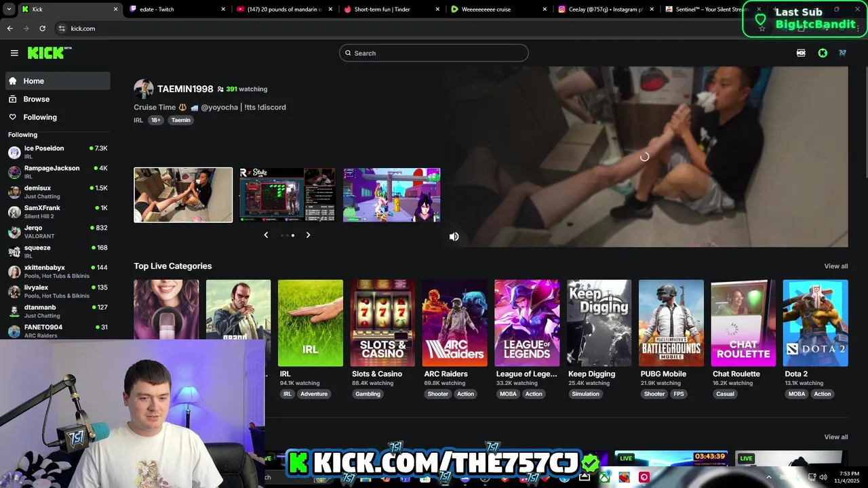The width and height of the screenshot is (868, 488).
Task: Open the League of Legends category card
Action: coord(527,323)
